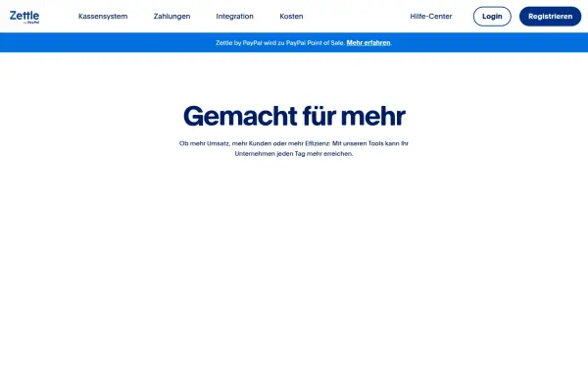The width and height of the screenshot is (588, 368).
Task: Follow the 'Mehr erfahren' banner link
Action: point(368,43)
